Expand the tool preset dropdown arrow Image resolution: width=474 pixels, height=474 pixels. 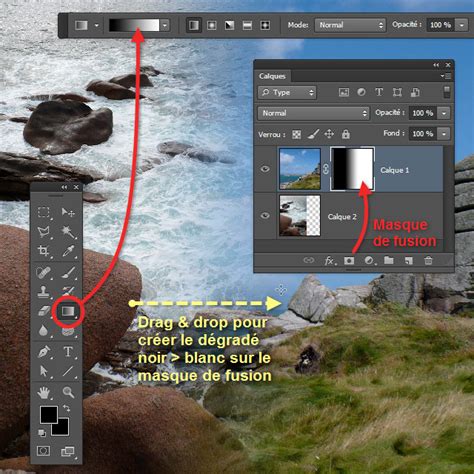97,25
